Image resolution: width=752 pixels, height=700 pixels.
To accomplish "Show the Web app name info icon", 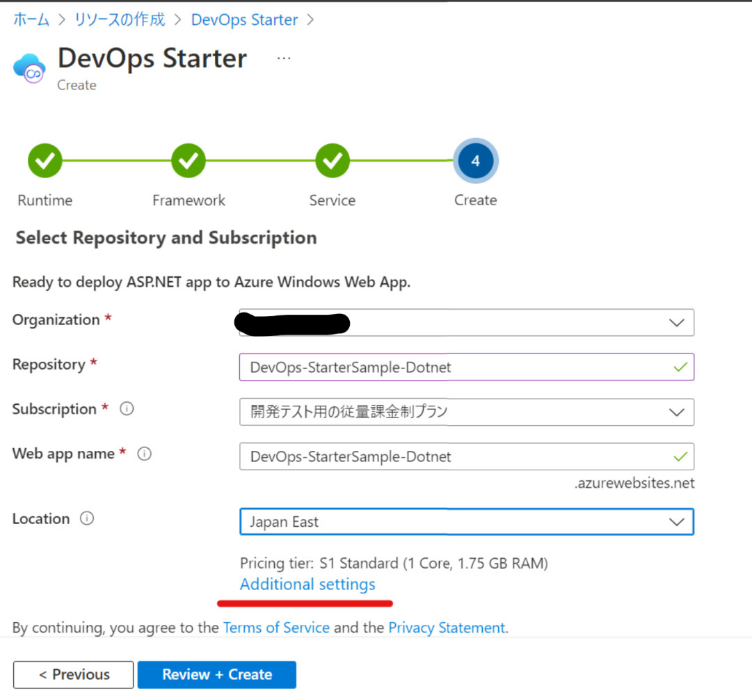I will [x=145, y=454].
